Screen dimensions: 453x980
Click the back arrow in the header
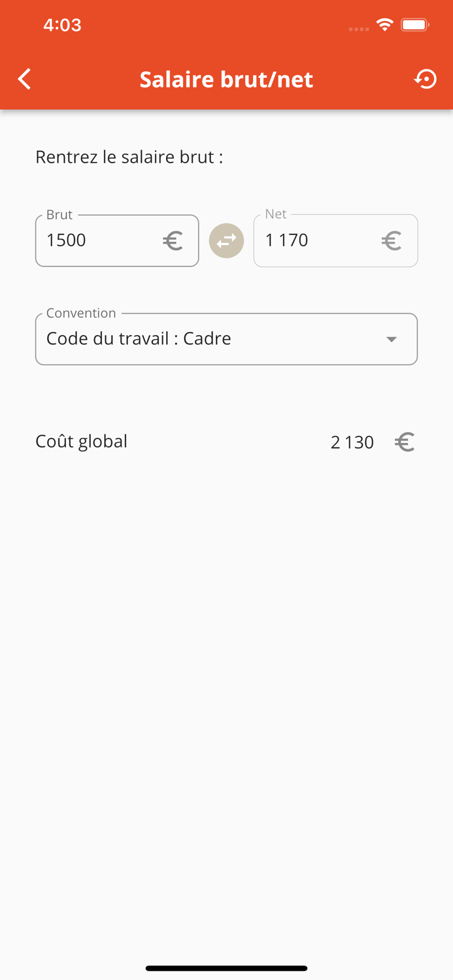click(24, 78)
